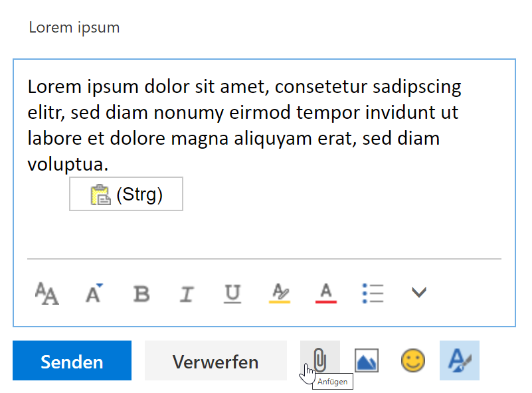Insert a picture inline
Image resolution: width=532 pixels, height=393 pixels.
tap(367, 360)
